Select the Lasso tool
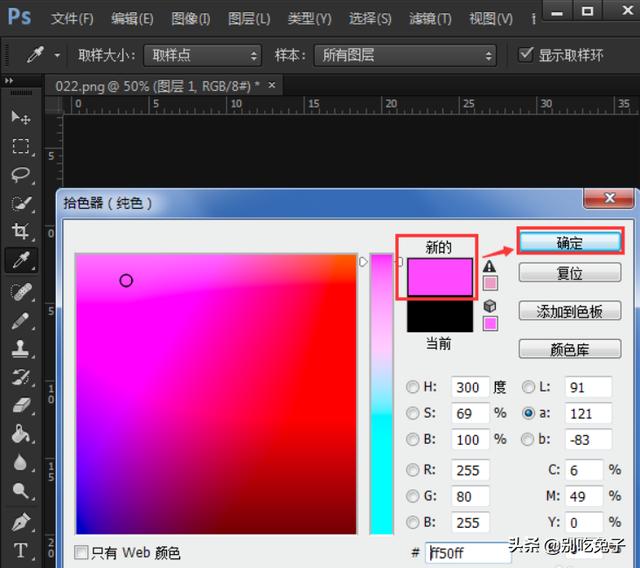The height and width of the screenshot is (568, 640). coord(20,174)
